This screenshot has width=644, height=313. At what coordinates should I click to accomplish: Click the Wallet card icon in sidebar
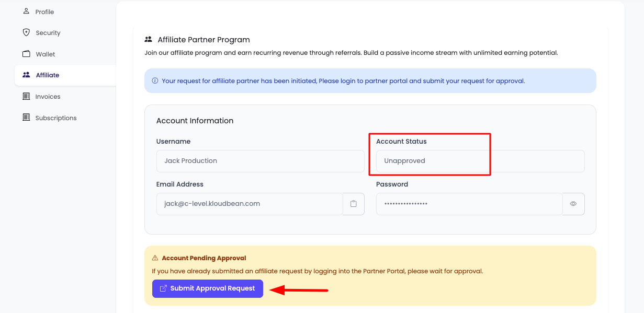[x=25, y=53]
